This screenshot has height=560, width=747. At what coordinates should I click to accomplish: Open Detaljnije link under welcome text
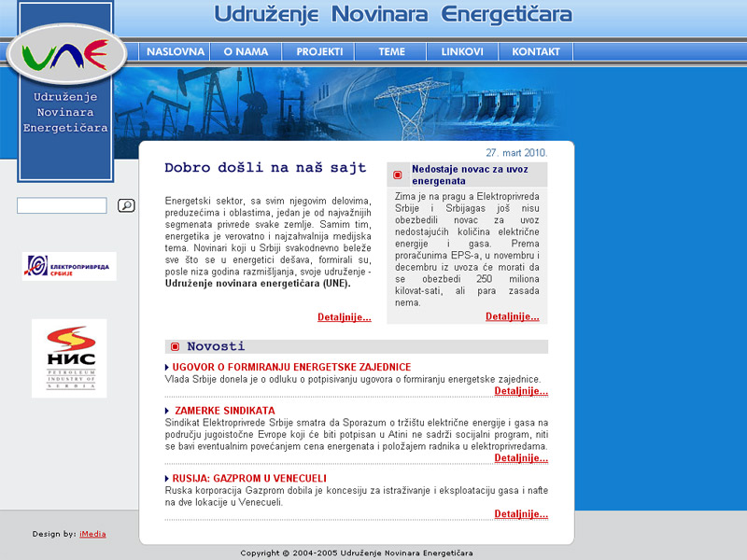344,317
